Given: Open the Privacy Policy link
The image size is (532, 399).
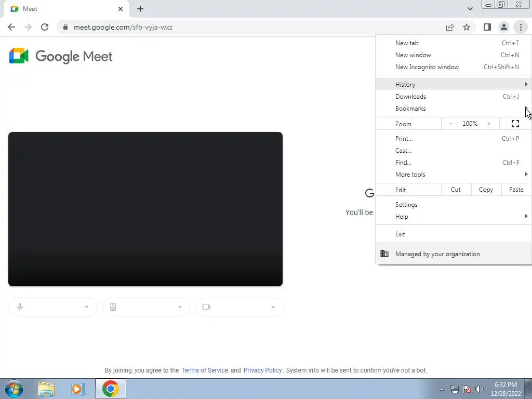Looking at the screenshot, I should (262, 370).
